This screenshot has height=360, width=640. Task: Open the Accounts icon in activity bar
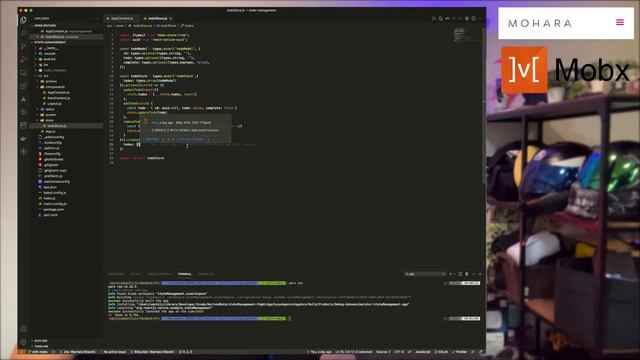click(23, 329)
